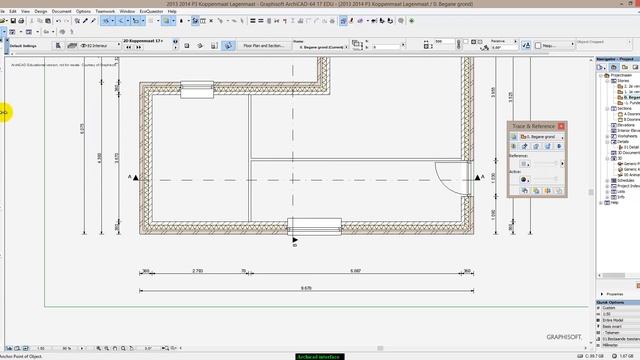Click the Trace on/off icon in Trace panel
The height and width of the screenshot is (360, 640).
[514, 137]
